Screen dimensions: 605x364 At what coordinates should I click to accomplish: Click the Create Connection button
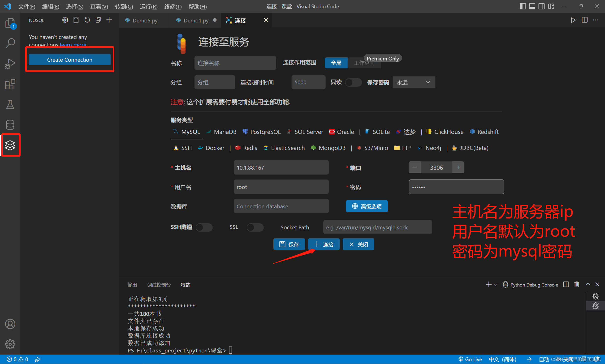[x=69, y=60]
